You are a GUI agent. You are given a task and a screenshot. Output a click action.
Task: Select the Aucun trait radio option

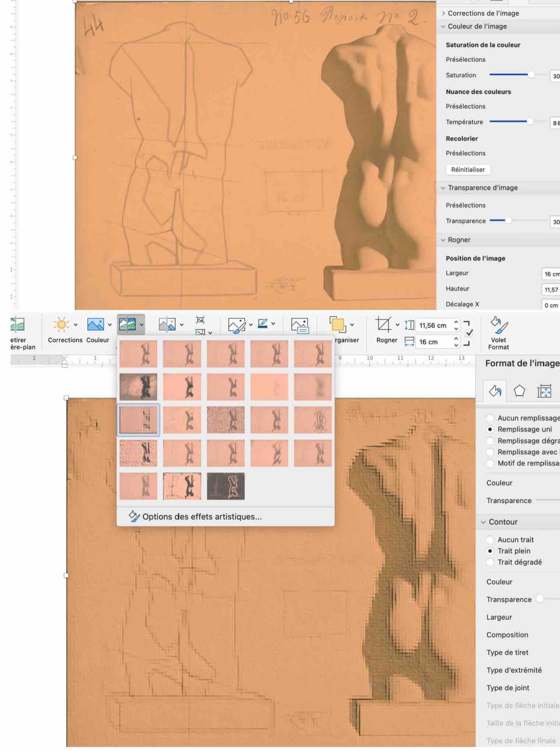click(490, 539)
